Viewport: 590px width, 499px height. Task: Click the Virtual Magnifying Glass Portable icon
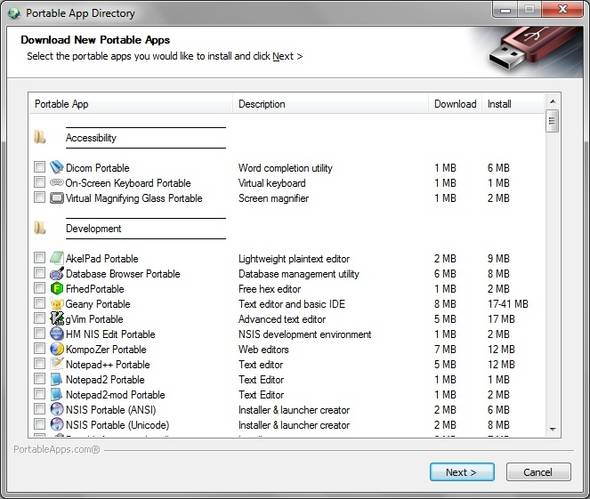tap(57, 198)
